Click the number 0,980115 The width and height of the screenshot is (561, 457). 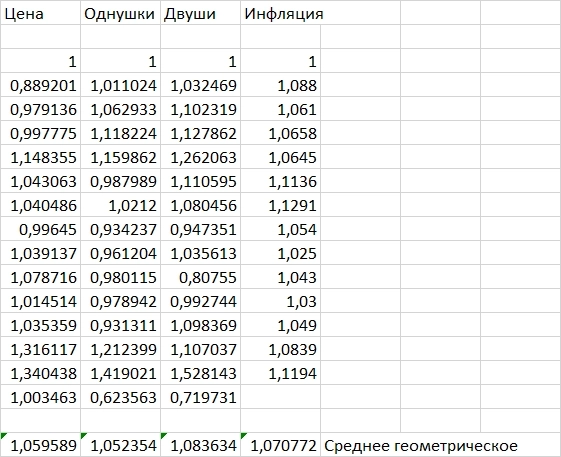(x=123, y=277)
